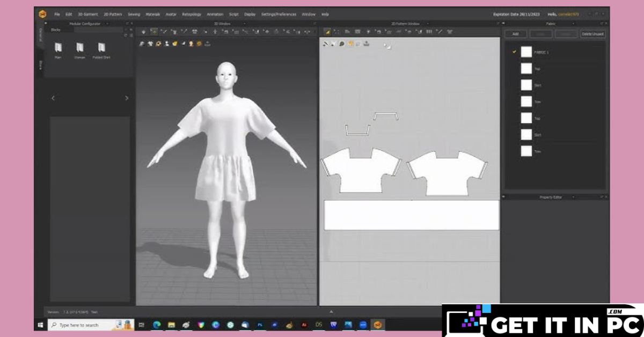Open Task View on the taskbar
Viewport: 644px width, 337px height.
[142, 325]
